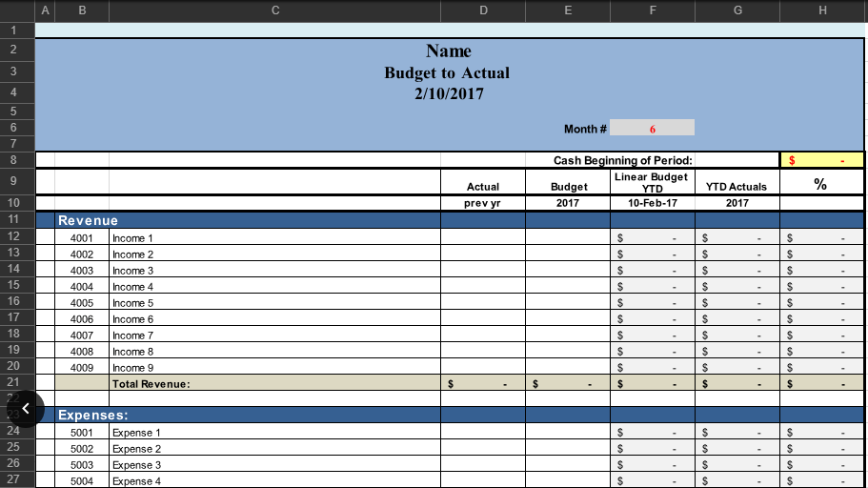This screenshot has height=488, width=868.
Task: Click the 'Revenue' section header
Action: click(88, 220)
